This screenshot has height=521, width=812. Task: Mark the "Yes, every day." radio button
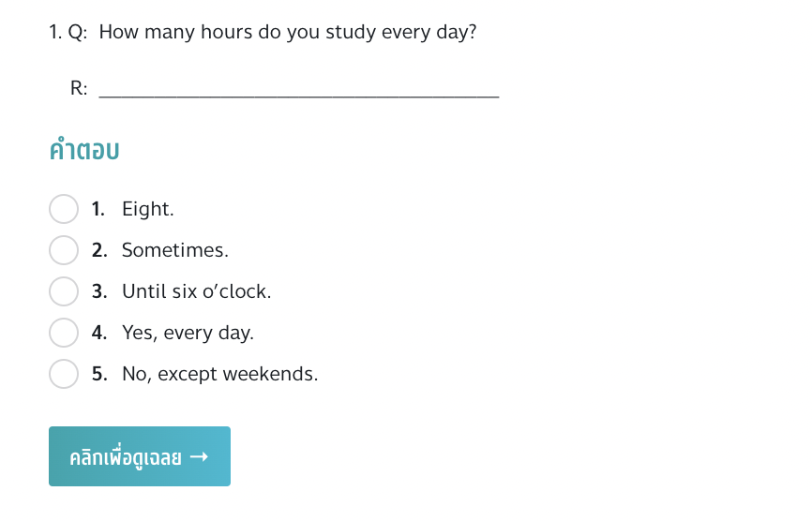(x=64, y=333)
